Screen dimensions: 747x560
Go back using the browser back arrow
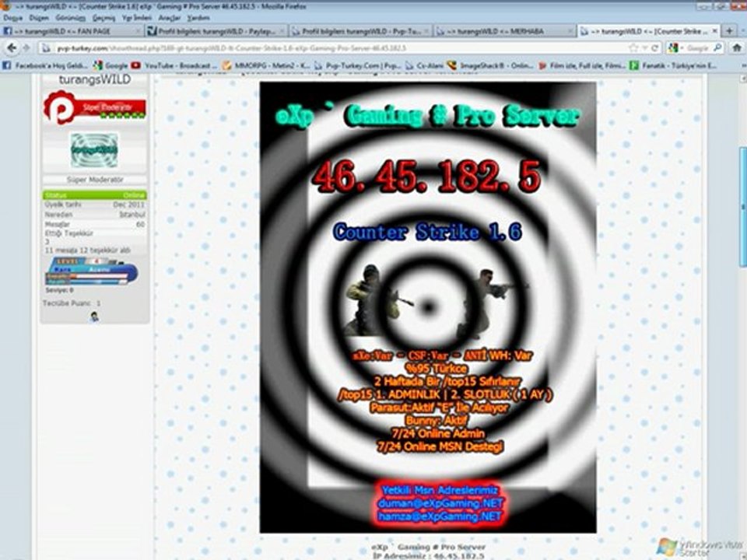click(x=12, y=47)
